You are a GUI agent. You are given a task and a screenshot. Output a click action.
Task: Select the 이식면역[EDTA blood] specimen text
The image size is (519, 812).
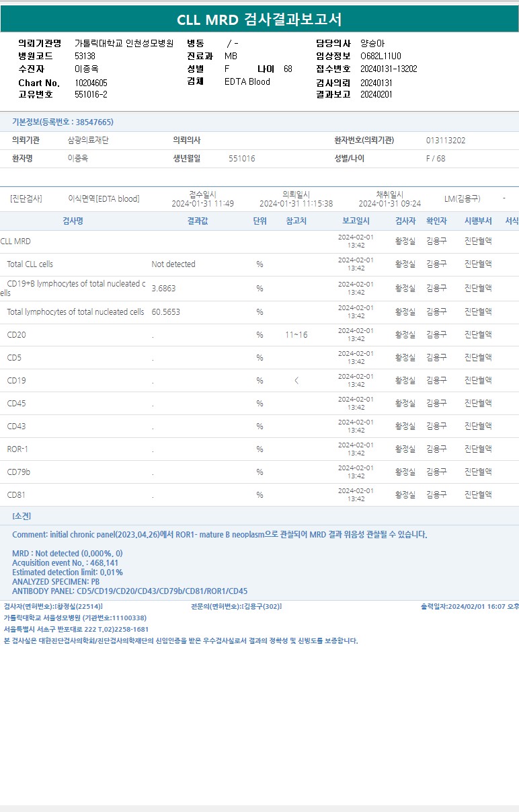[104, 199]
